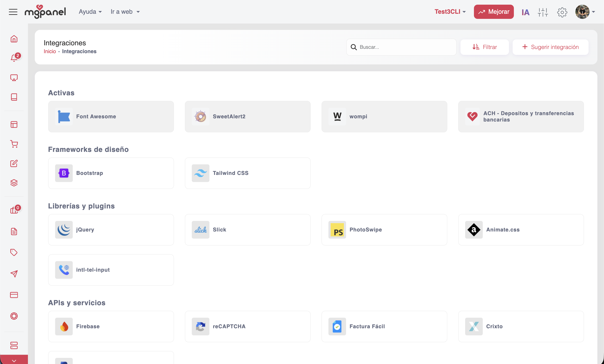This screenshot has height=364, width=604.
Task: Open the paper plane send icon
Action: 14,274
